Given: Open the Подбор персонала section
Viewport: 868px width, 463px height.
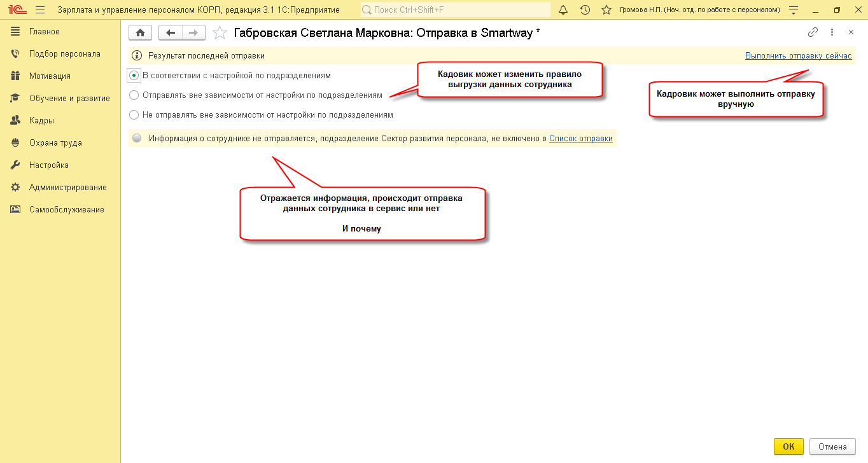Looking at the screenshot, I should tap(60, 54).
